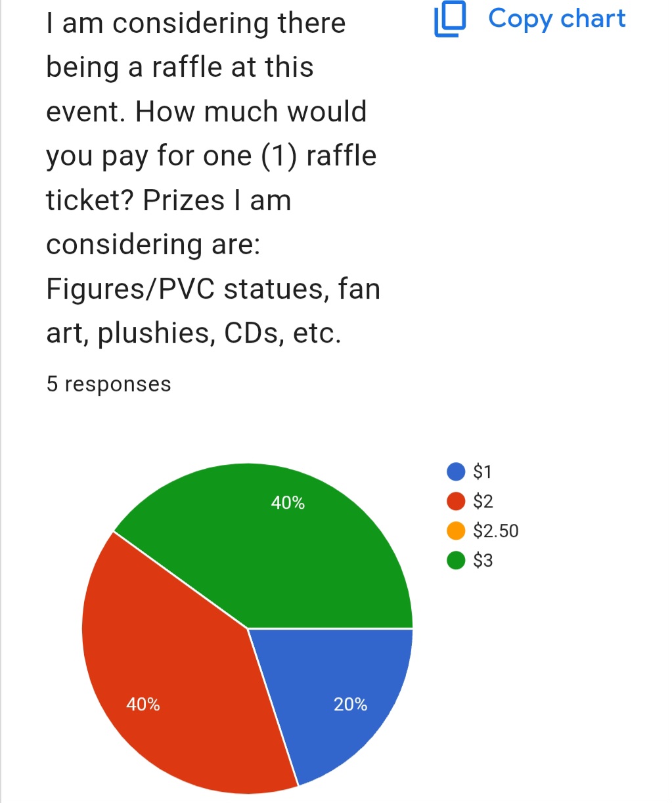Select the red $2 legend dot
Screen dimensions: 672x803
(456, 501)
